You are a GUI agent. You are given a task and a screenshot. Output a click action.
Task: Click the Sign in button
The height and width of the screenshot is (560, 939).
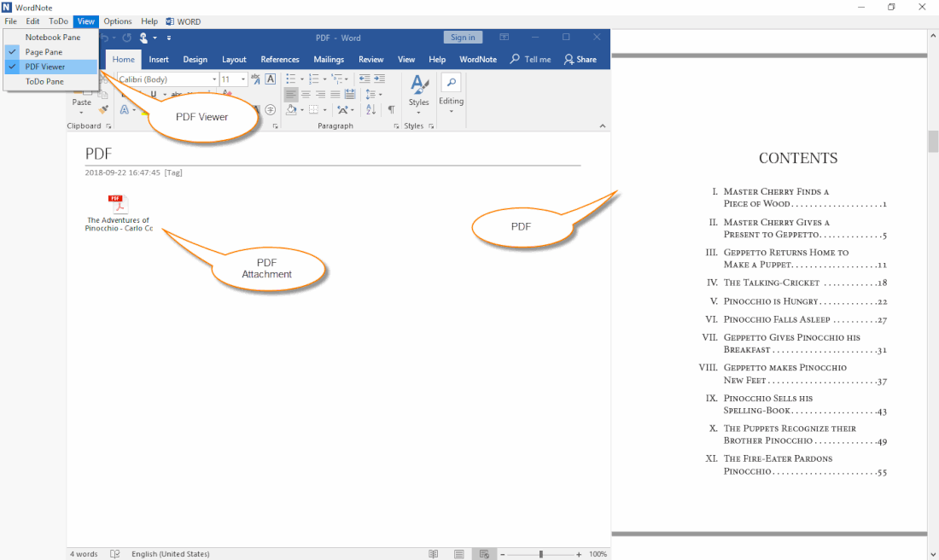(463, 37)
